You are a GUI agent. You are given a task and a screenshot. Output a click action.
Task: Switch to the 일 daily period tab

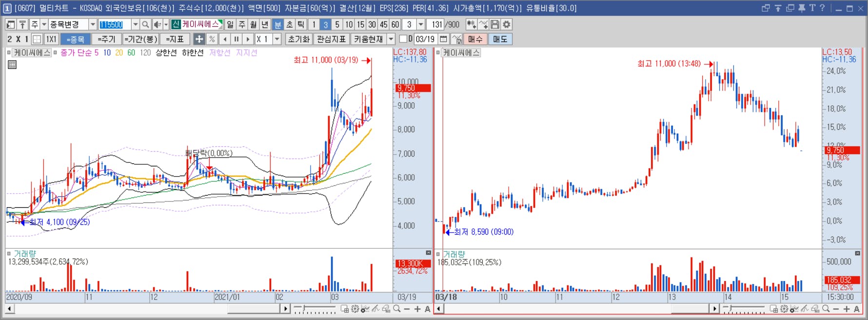click(230, 24)
